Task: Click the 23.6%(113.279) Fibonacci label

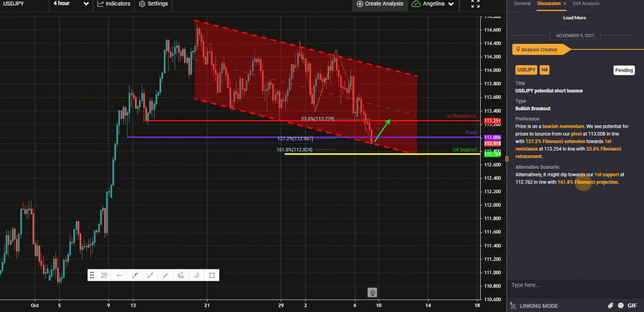Action: click(318, 119)
